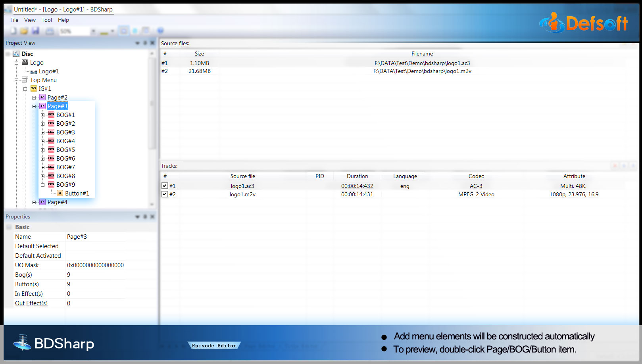Uncheck track #2 logo1.m2v checkbox
642x364 pixels.
pyautogui.click(x=165, y=194)
